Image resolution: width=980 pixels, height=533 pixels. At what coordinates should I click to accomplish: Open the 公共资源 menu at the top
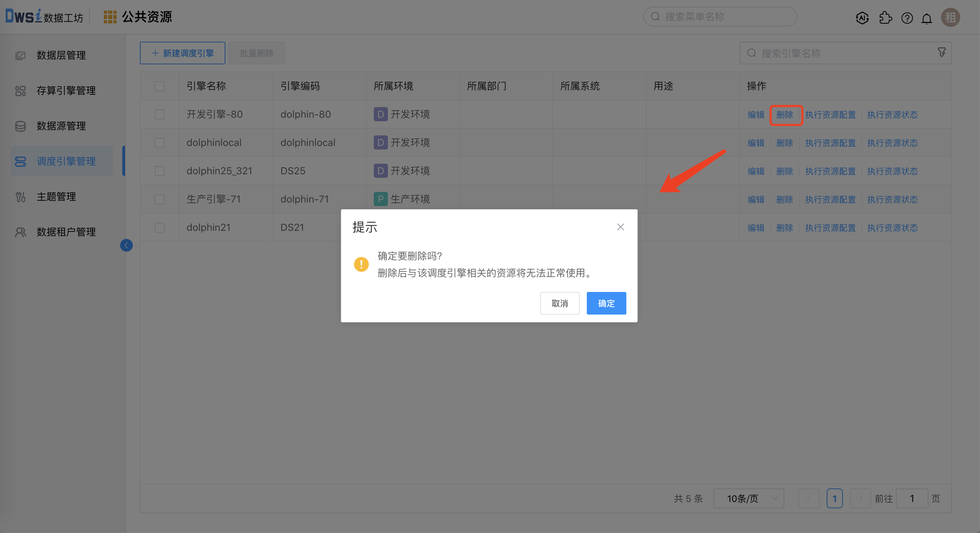coord(147,17)
